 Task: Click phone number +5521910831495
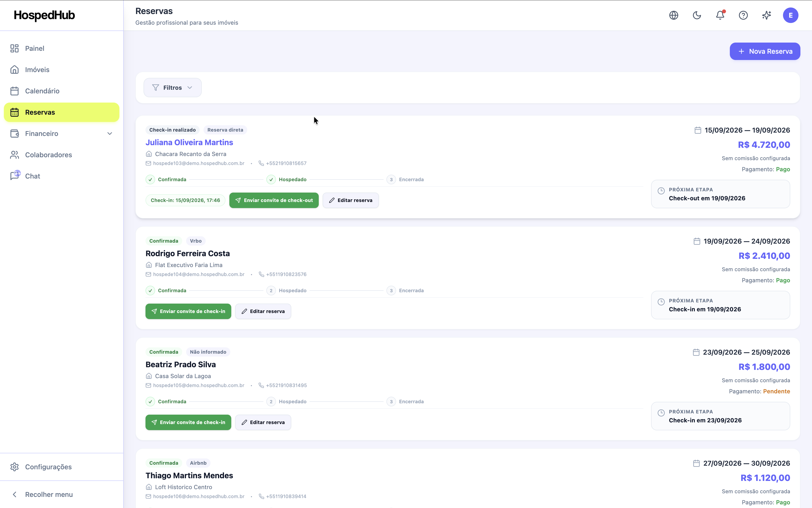tap(286, 385)
